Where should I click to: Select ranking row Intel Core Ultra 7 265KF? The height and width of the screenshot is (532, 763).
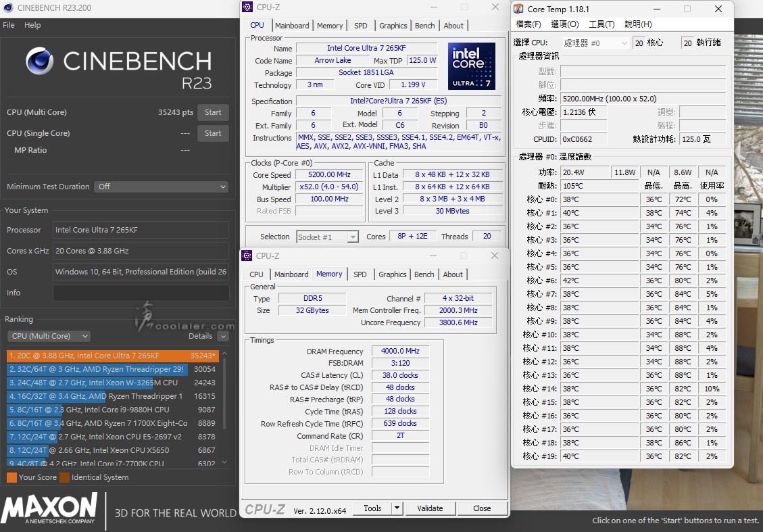pyautogui.click(x=113, y=356)
